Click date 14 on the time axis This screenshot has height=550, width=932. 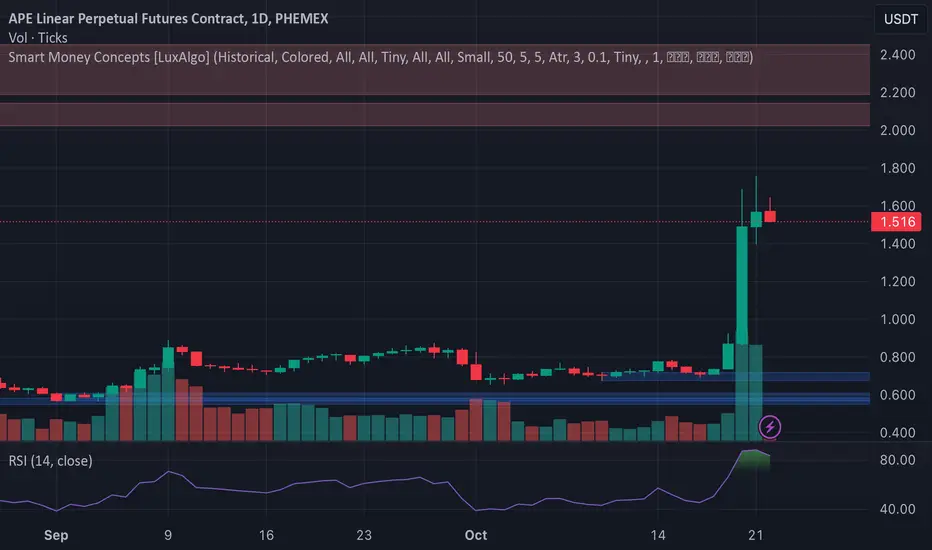click(x=657, y=535)
